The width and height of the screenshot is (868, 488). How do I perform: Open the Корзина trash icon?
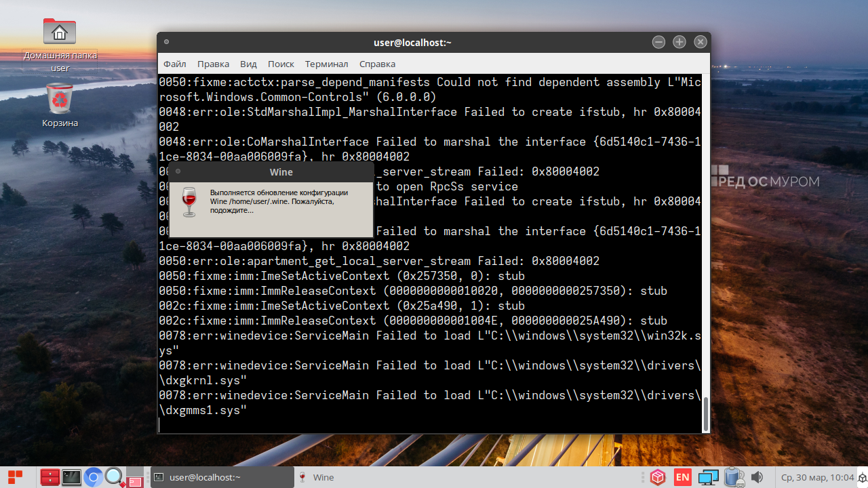point(60,100)
